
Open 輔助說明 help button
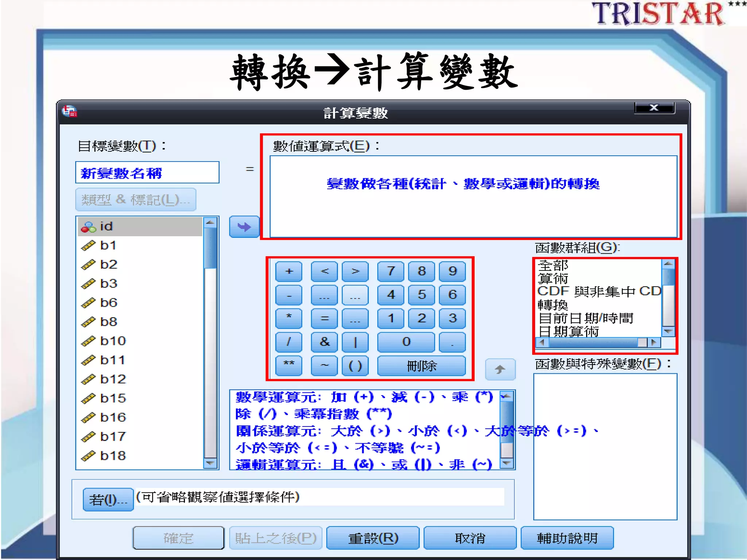coord(567,538)
